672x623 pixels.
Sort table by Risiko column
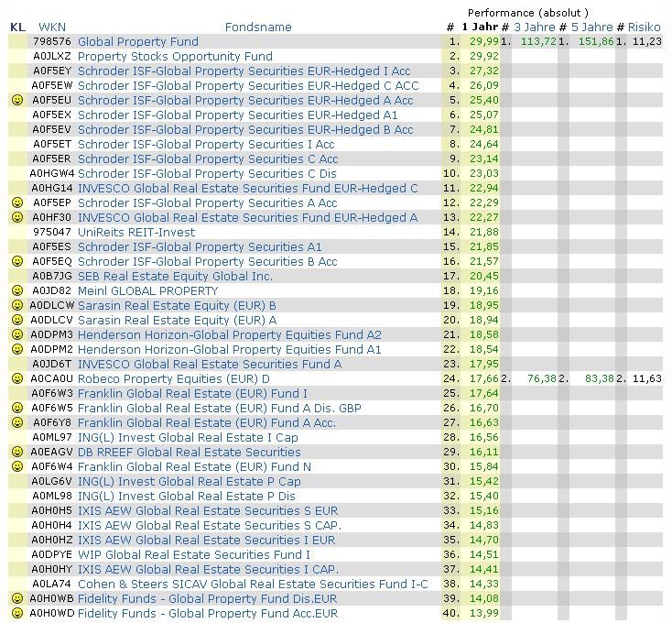point(645,27)
